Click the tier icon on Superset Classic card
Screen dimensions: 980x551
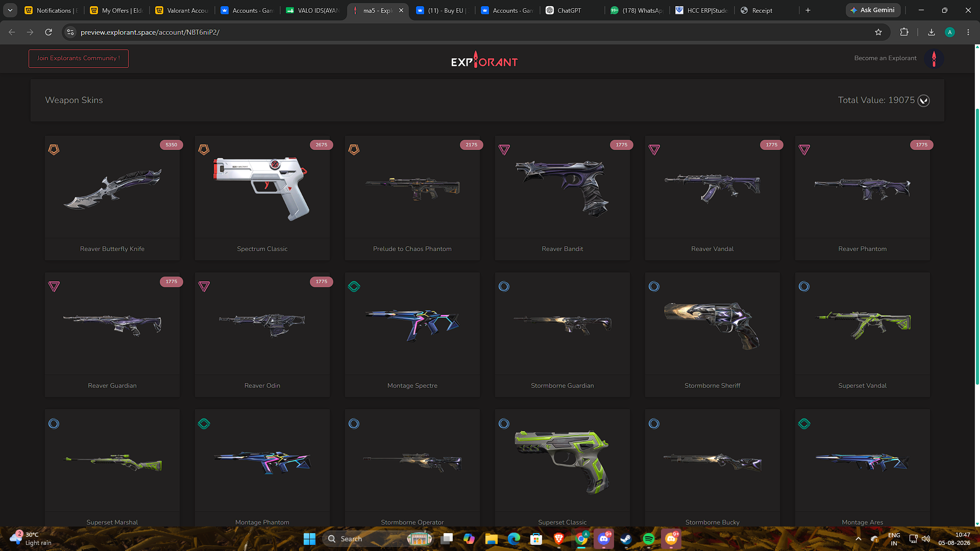coord(504,423)
